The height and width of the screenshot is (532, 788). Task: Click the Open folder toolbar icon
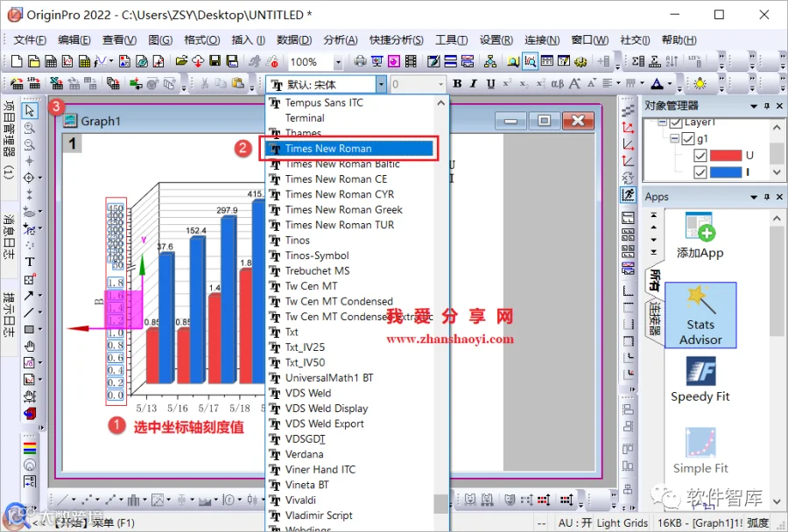[181, 61]
